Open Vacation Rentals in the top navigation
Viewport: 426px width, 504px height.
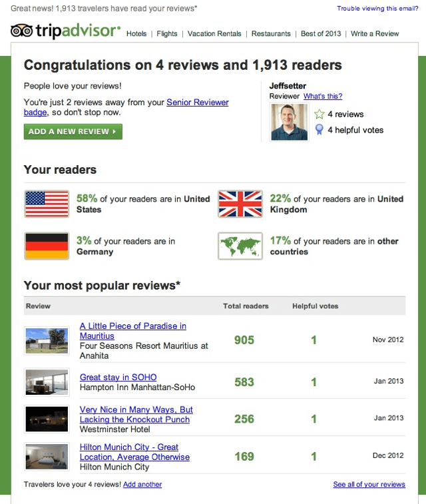click(214, 34)
